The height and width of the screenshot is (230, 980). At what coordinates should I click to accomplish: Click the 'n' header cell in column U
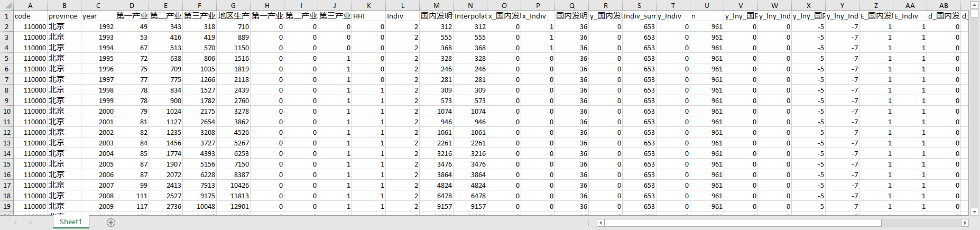[707, 16]
